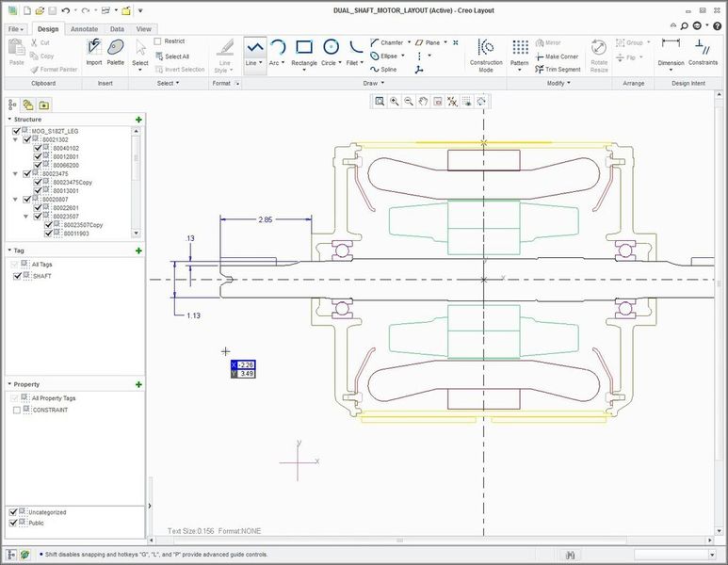Screen dimensions: 728x565
Task: Activate the Pan hand tool
Action: [x=423, y=101]
